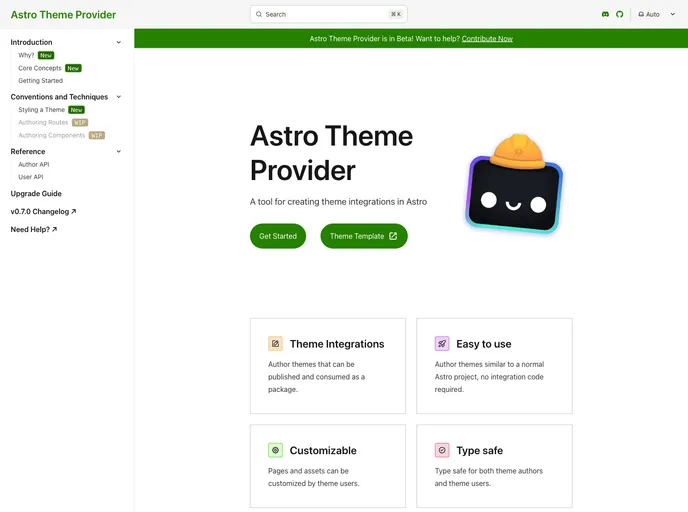The height and width of the screenshot is (512, 688).
Task: Click the Type safe checkmark icon
Action: tap(442, 450)
